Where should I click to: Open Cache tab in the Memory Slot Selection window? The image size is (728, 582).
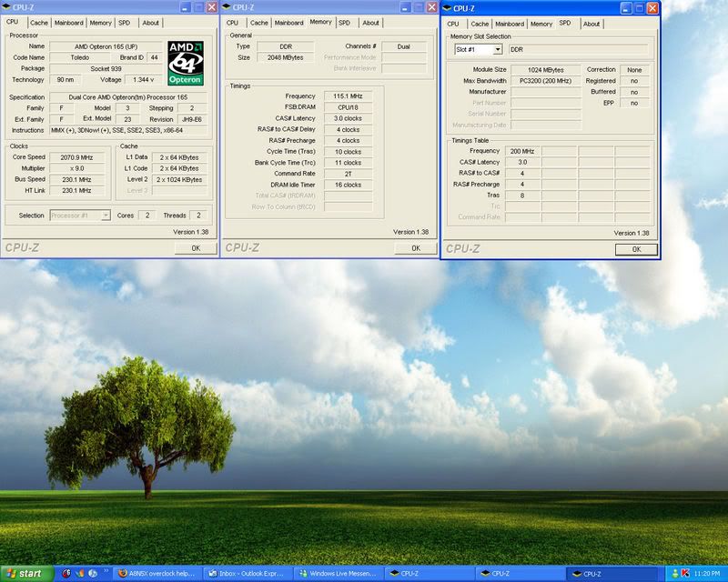[x=480, y=25]
